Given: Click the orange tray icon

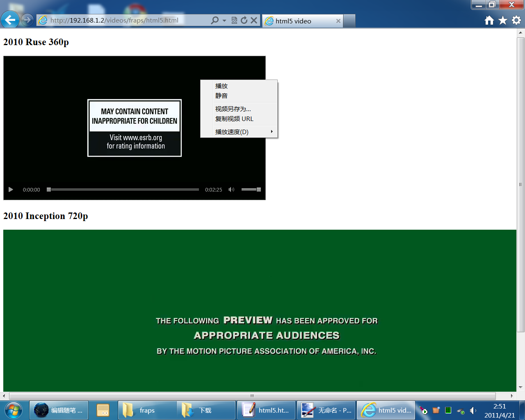Looking at the screenshot, I should click(436, 410).
